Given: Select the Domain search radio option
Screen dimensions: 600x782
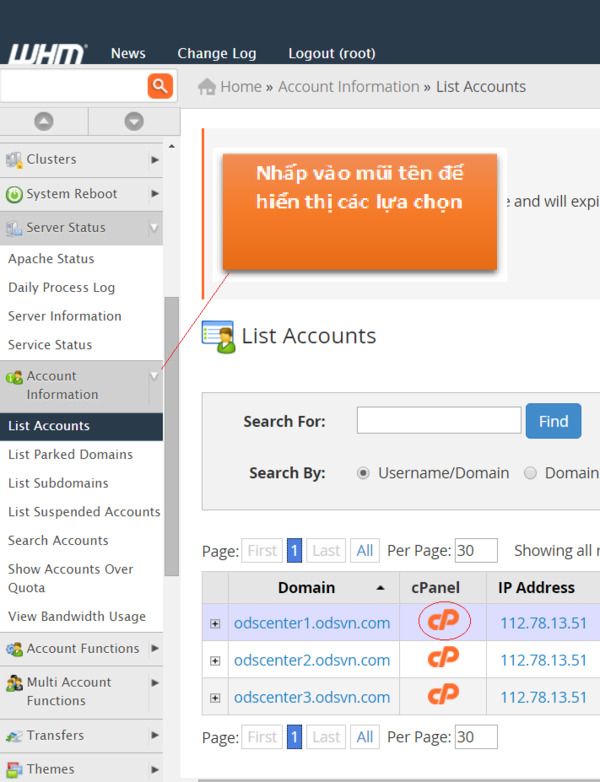Looking at the screenshot, I should coord(531,473).
